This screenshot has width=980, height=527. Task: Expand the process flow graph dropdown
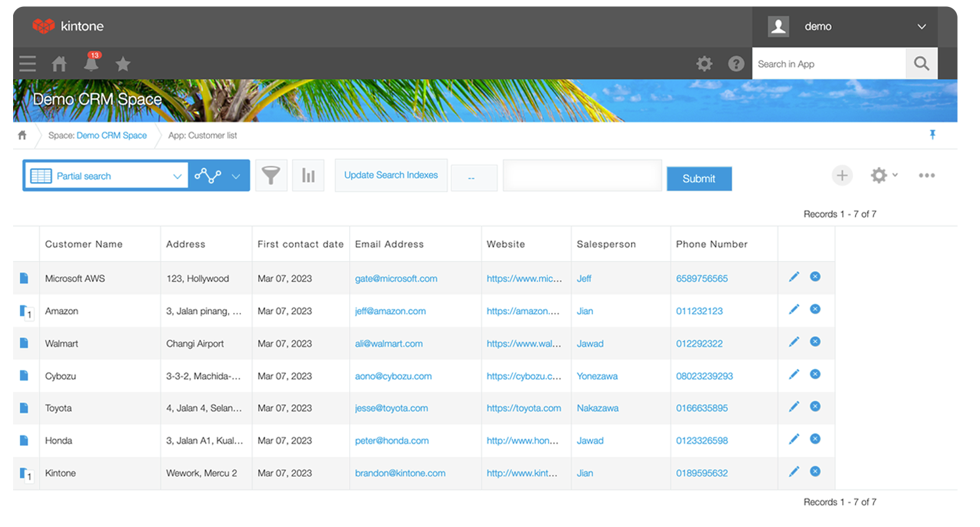[x=218, y=176]
